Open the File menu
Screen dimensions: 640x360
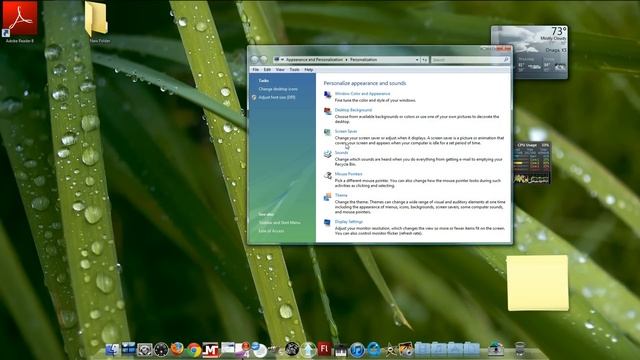point(256,70)
